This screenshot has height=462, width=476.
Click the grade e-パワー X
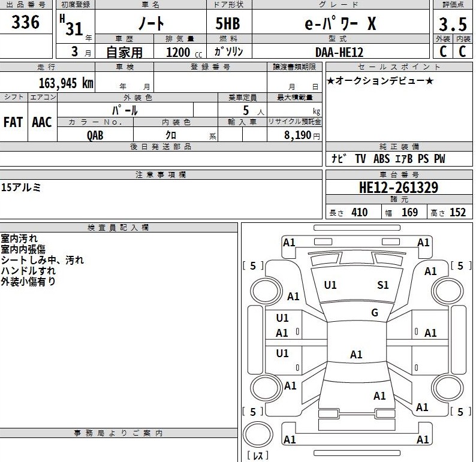pos(341,23)
